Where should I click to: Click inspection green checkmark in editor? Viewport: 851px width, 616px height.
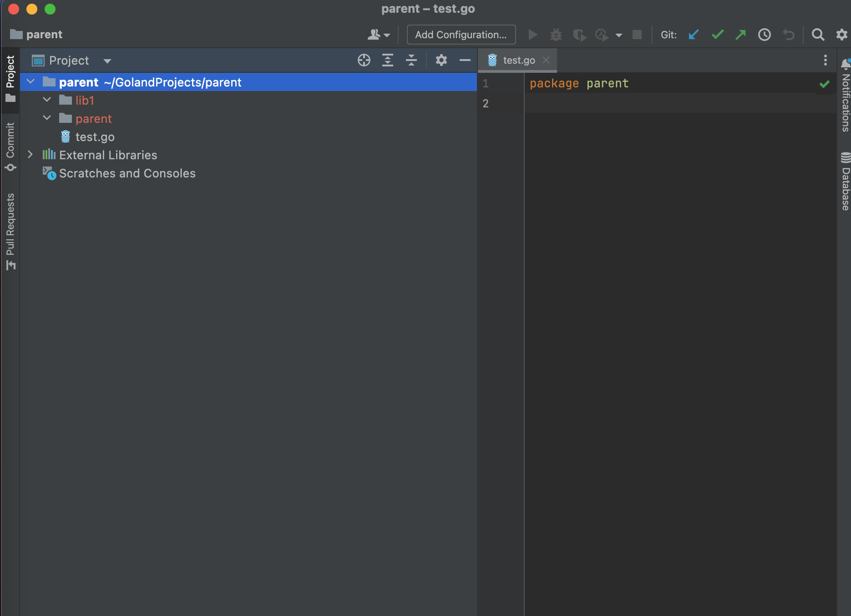point(824,84)
